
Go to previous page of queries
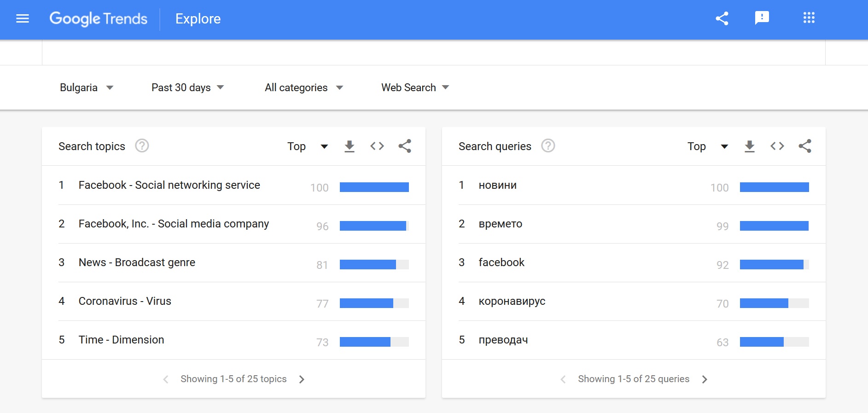[563, 379]
